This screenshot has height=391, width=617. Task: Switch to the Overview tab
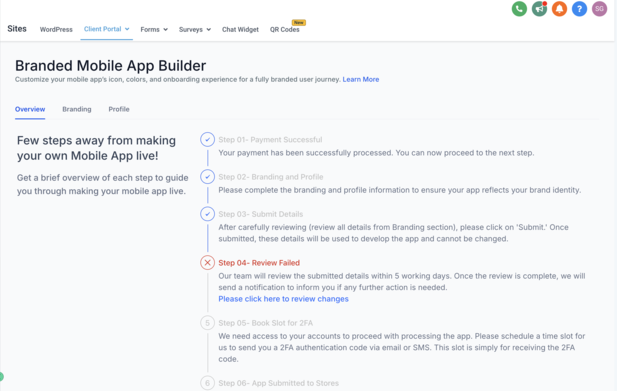[30, 109]
